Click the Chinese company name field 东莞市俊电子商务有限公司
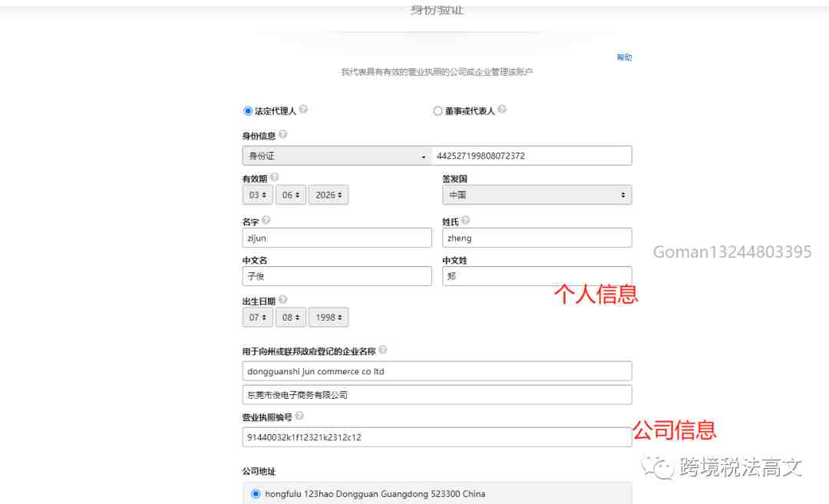The width and height of the screenshot is (829, 504). pos(438,395)
